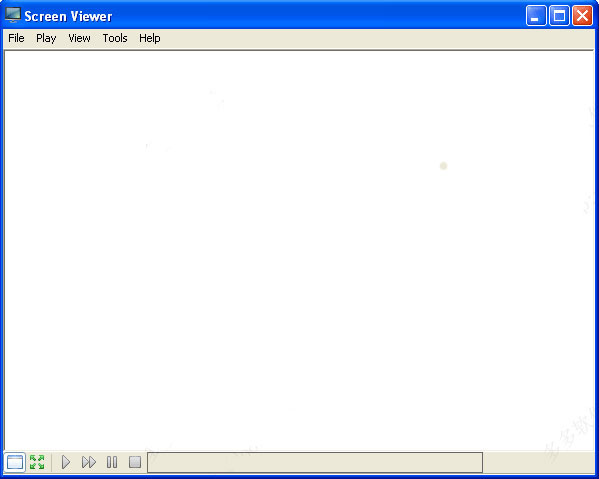Minimize the Screen Viewer window
This screenshot has height=479, width=599.
pos(536,16)
